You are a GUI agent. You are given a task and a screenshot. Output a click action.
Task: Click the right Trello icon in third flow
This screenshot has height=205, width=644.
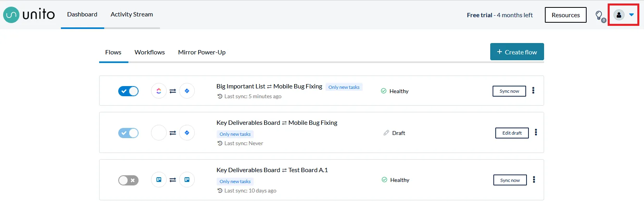tap(187, 180)
